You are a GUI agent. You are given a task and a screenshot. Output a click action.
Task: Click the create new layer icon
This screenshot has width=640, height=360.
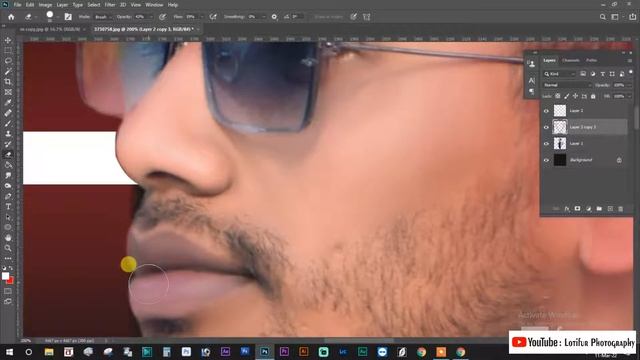coord(610,209)
